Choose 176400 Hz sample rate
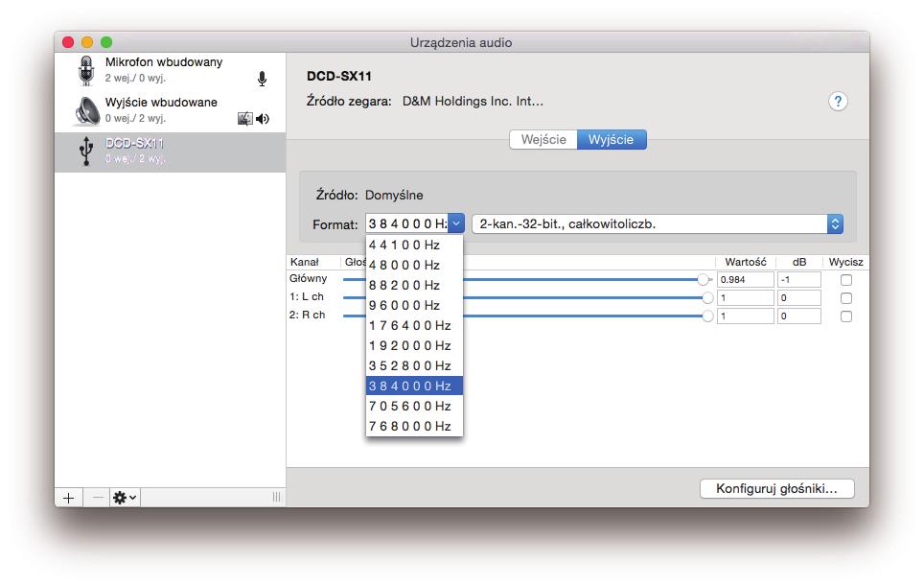Screen dimensions: 924x585 414,325
